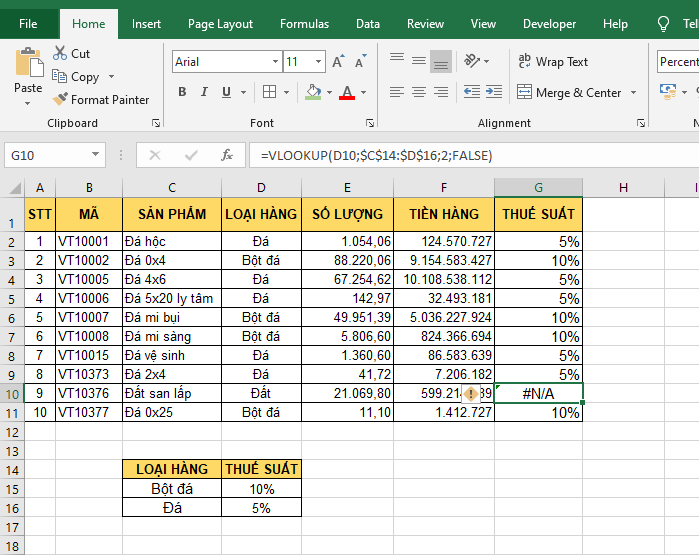
Task: Open the Page Layout tab
Action: click(x=220, y=24)
